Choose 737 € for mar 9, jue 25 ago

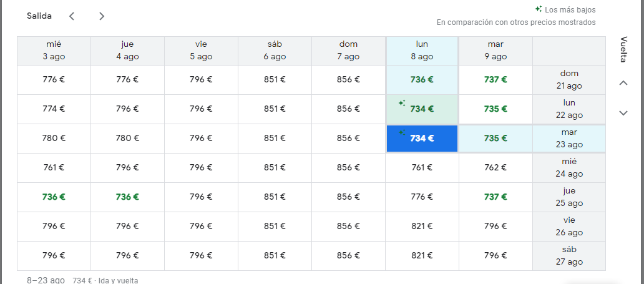point(495,197)
